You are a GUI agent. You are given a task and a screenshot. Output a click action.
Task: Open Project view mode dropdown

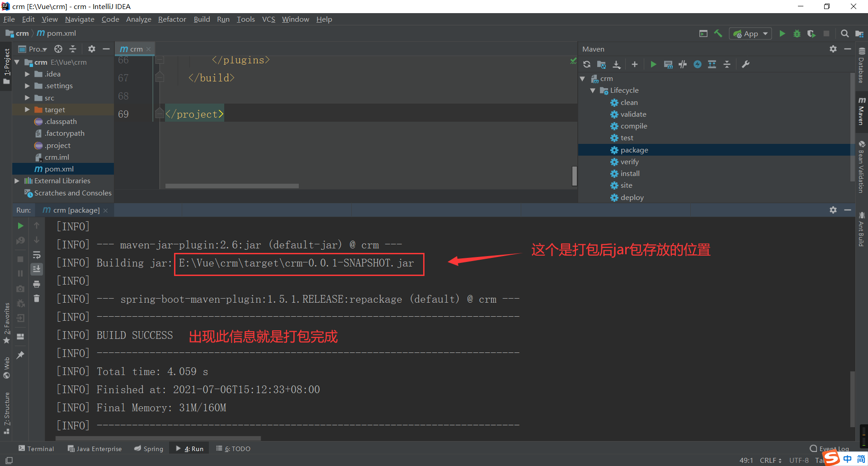click(x=33, y=49)
